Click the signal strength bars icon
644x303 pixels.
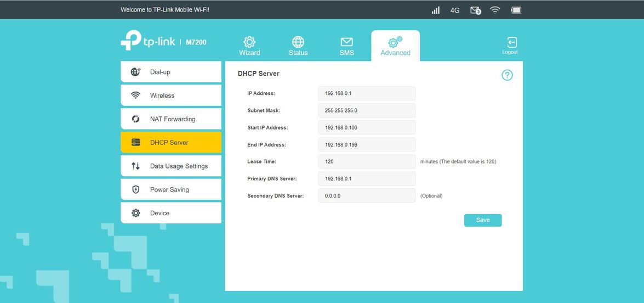(436, 10)
